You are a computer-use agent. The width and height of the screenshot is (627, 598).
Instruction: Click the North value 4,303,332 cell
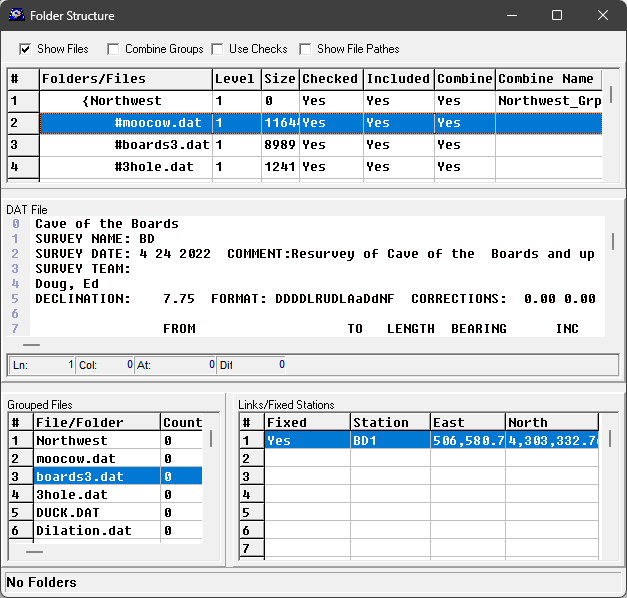(552, 440)
